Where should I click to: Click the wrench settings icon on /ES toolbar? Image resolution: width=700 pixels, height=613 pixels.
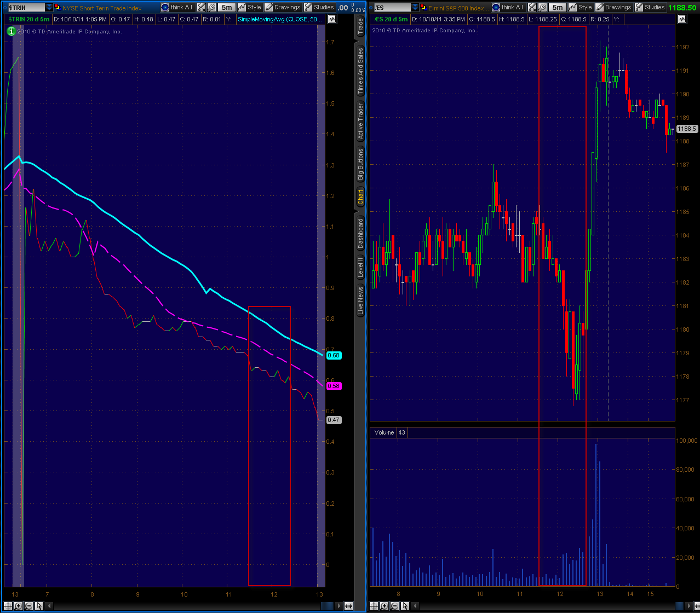pos(542,8)
